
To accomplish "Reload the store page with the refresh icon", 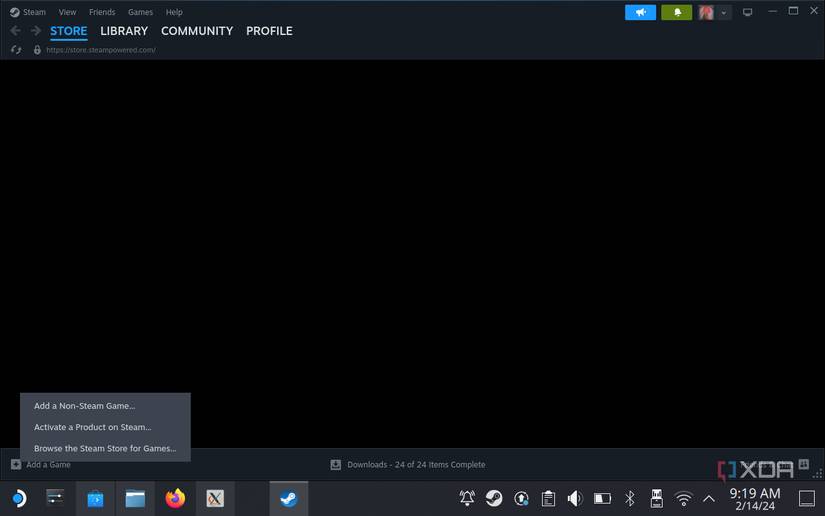I will point(16,50).
